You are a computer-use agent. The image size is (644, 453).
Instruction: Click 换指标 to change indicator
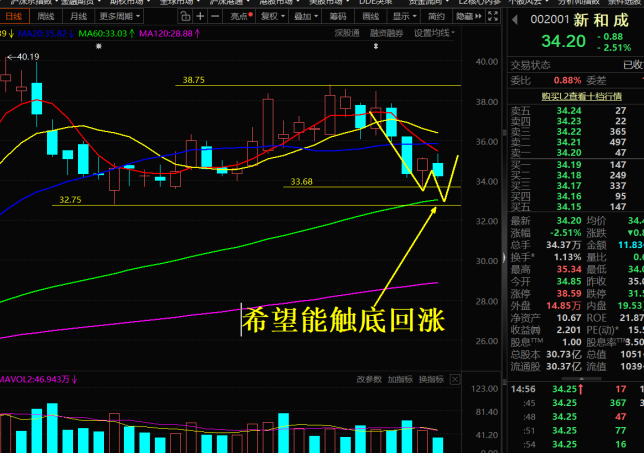tap(431, 379)
